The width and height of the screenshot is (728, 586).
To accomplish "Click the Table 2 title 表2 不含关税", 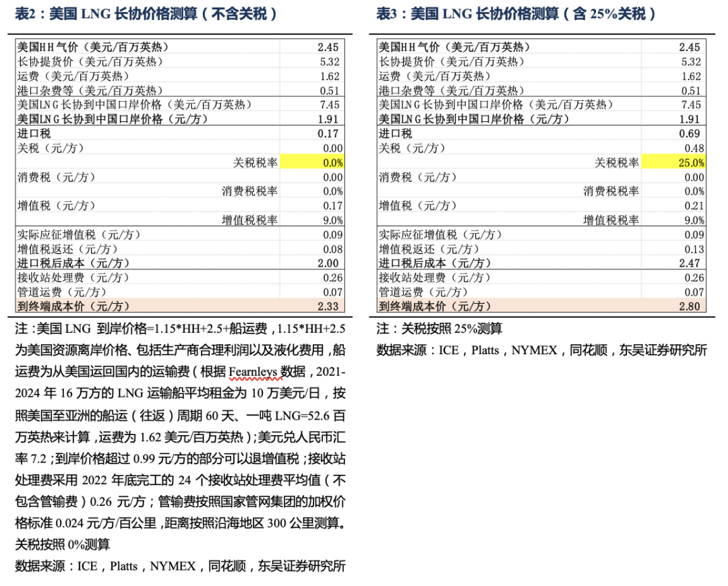I will pyautogui.click(x=146, y=13).
